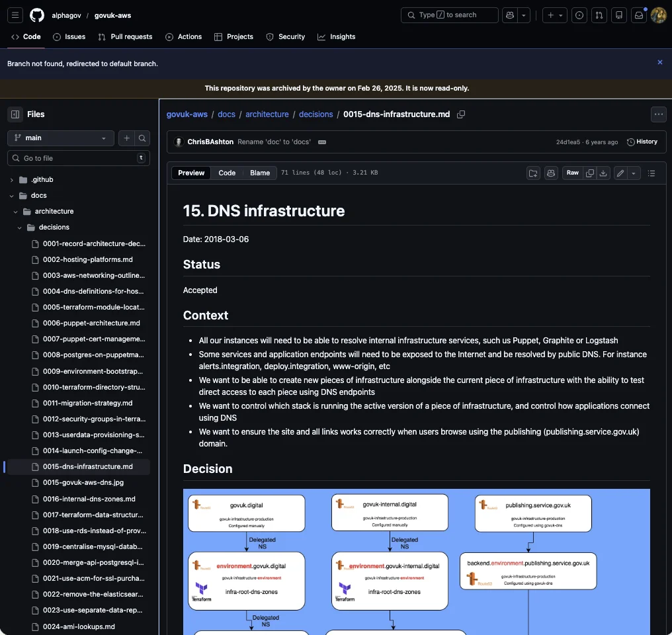Screen dimensions: 672x635
Task: Navigate to decisions breadcrumb
Action: click(x=316, y=114)
